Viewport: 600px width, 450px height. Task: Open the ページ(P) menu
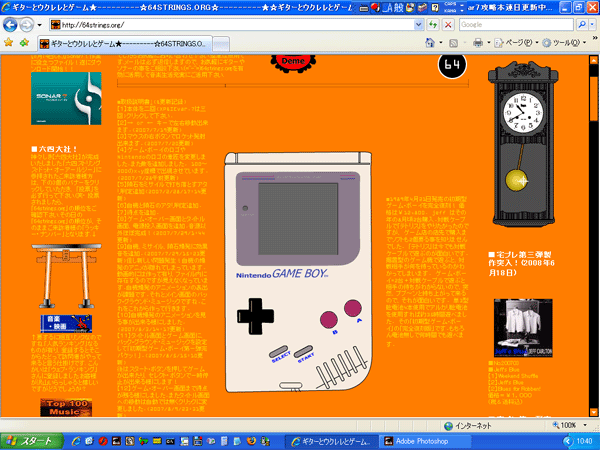tap(517, 42)
